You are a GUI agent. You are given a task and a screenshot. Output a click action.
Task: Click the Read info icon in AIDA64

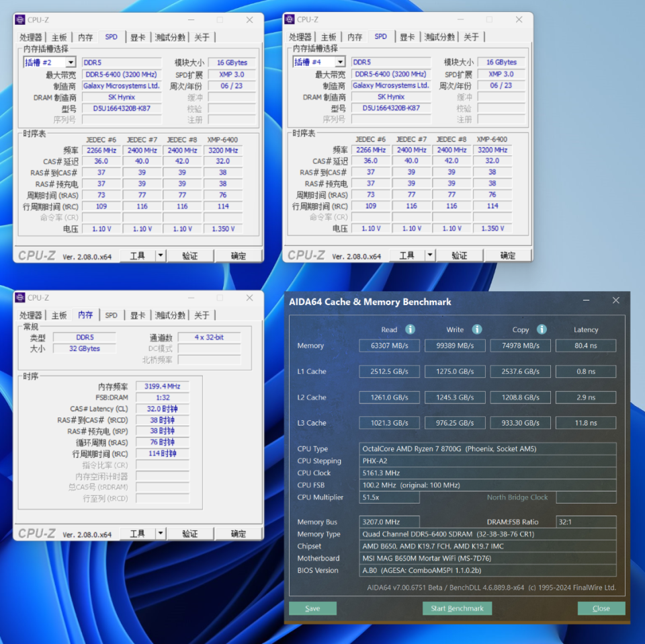pyautogui.click(x=410, y=329)
